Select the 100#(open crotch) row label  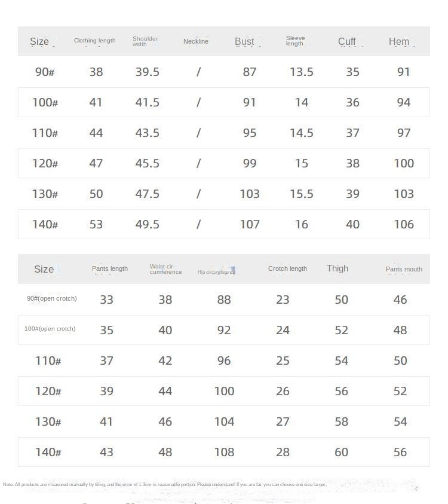[x=50, y=329]
